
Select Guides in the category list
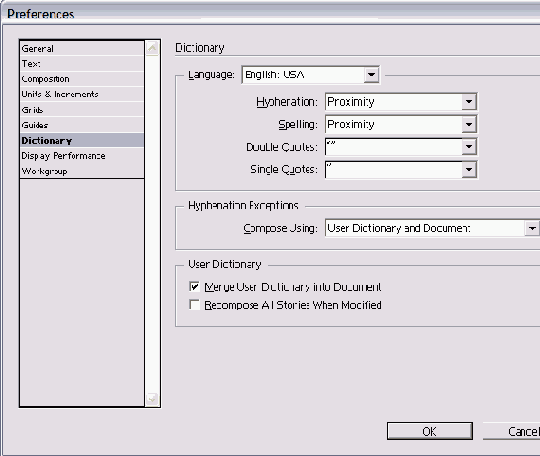pos(82,125)
